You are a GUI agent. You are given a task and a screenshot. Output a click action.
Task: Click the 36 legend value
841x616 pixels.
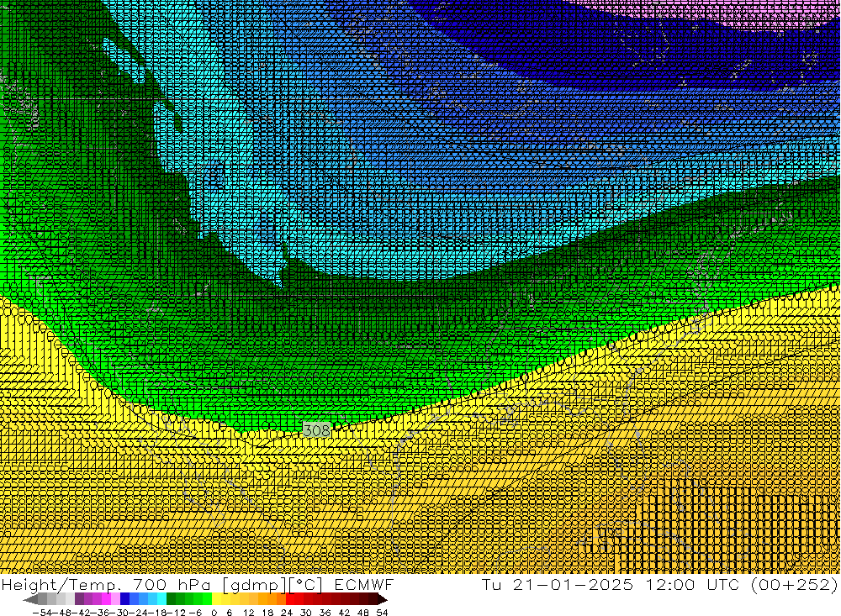325,613
